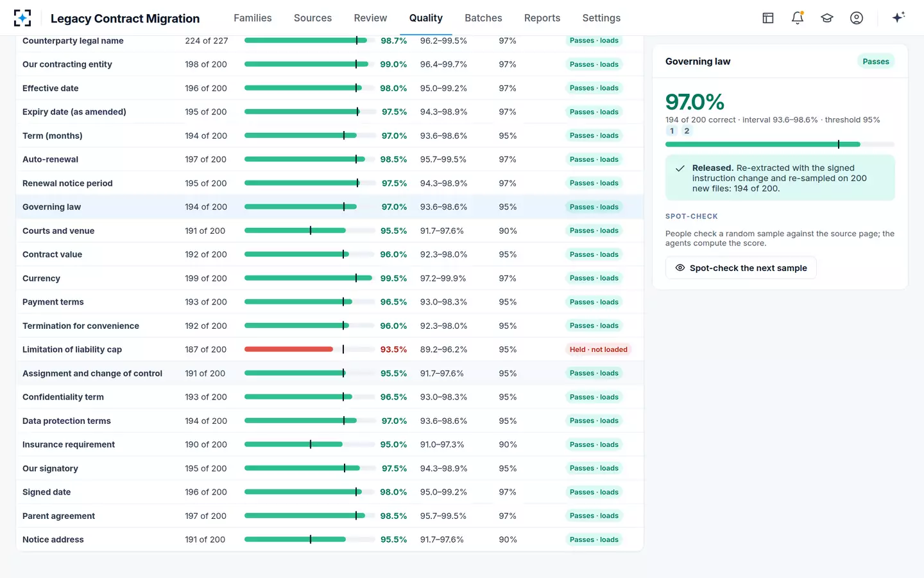Click the Currency row accuracy bar
This screenshot has width=924, height=578.
(x=309, y=278)
